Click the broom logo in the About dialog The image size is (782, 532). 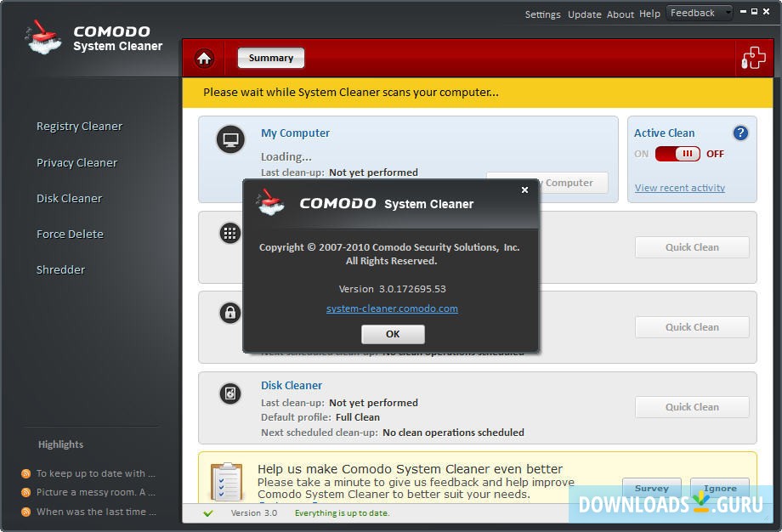tap(270, 202)
